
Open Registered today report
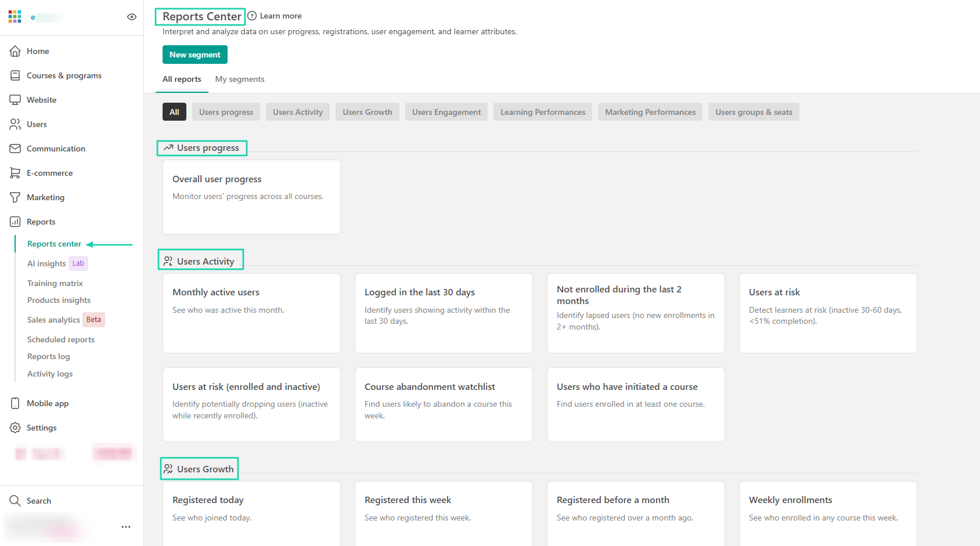click(251, 514)
